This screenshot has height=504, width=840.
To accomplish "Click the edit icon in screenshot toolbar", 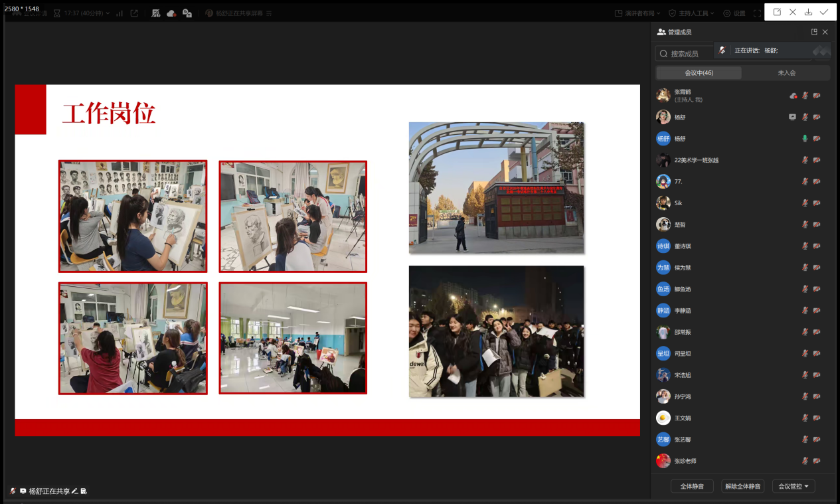I will point(777,12).
